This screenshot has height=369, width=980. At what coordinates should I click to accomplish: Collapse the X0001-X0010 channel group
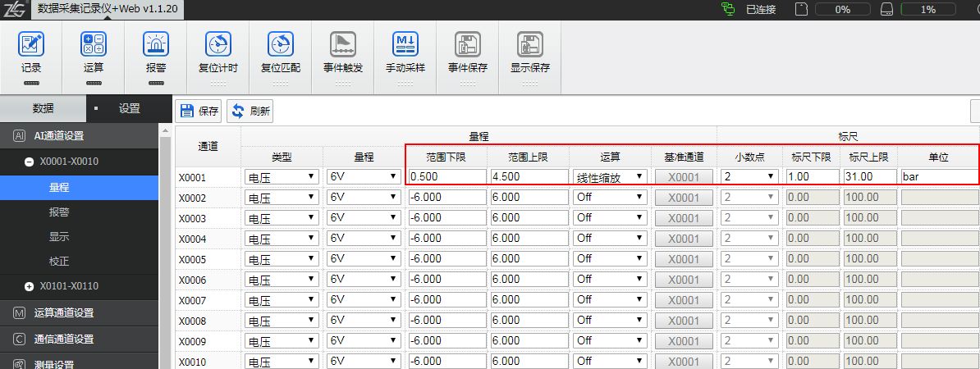[x=30, y=162]
